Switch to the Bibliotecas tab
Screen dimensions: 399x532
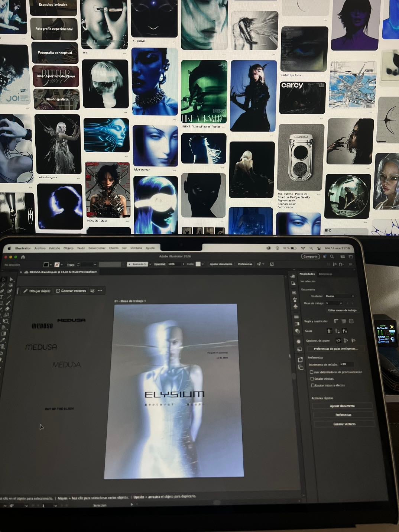325,274
